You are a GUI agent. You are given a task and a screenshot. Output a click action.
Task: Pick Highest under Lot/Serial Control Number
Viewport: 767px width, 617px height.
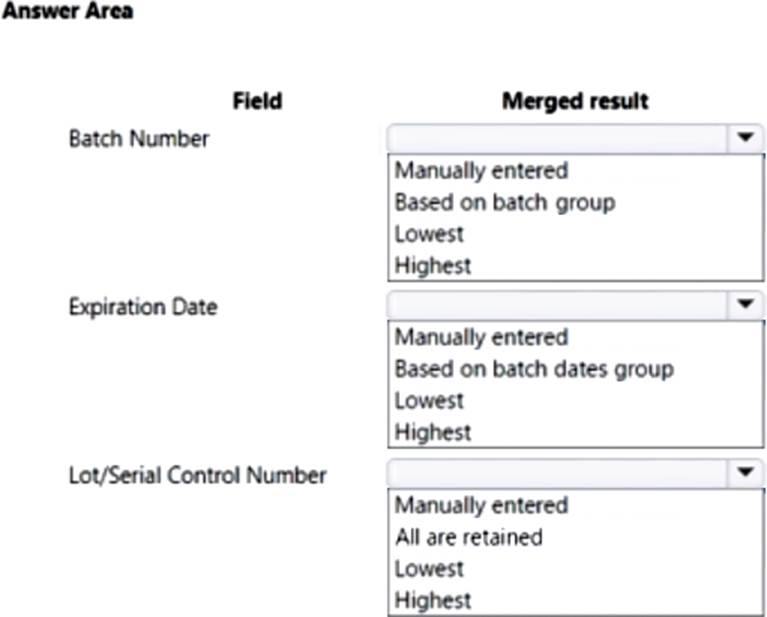click(x=432, y=600)
